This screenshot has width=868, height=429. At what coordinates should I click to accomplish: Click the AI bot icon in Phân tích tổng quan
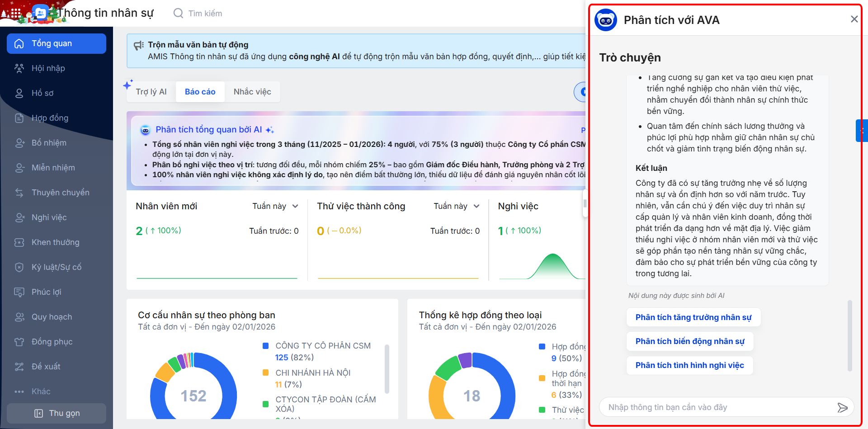pyautogui.click(x=145, y=130)
